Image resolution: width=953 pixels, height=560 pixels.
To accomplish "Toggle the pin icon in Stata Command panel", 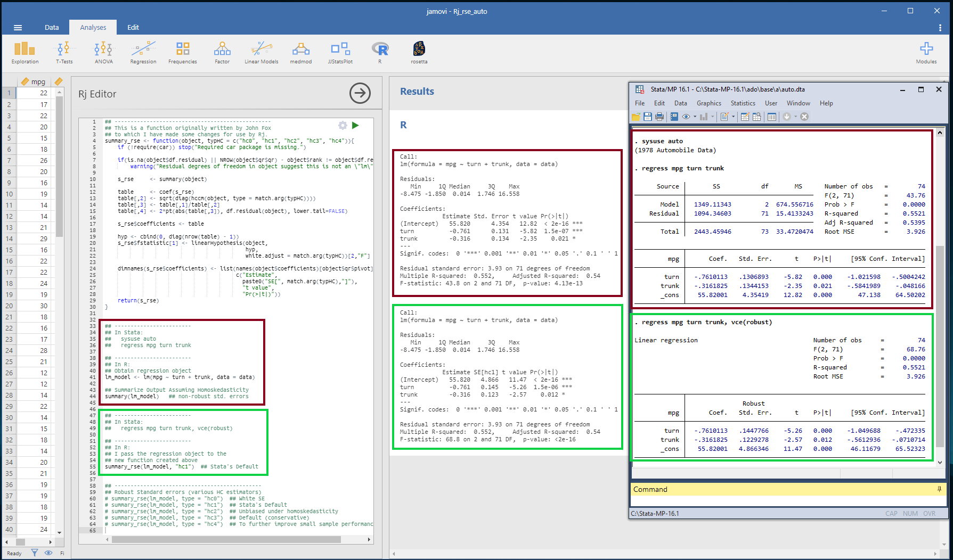I will pyautogui.click(x=939, y=489).
